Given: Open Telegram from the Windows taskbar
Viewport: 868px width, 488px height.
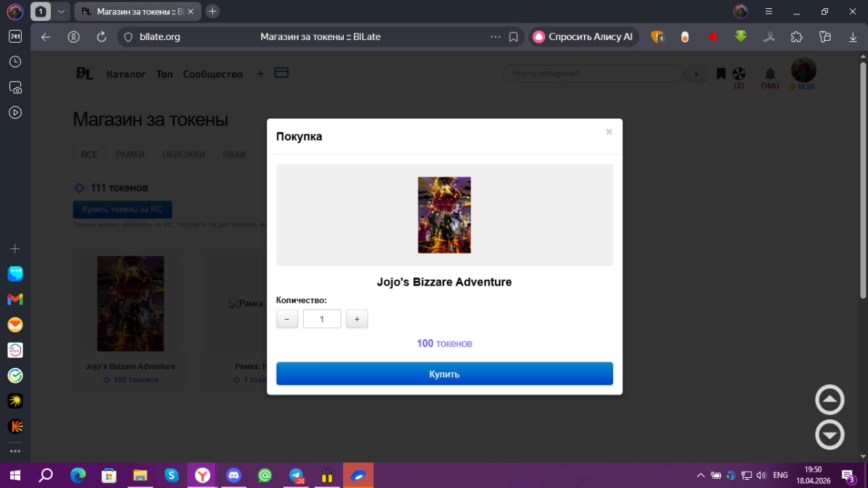Looking at the screenshot, I should click(296, 475).
